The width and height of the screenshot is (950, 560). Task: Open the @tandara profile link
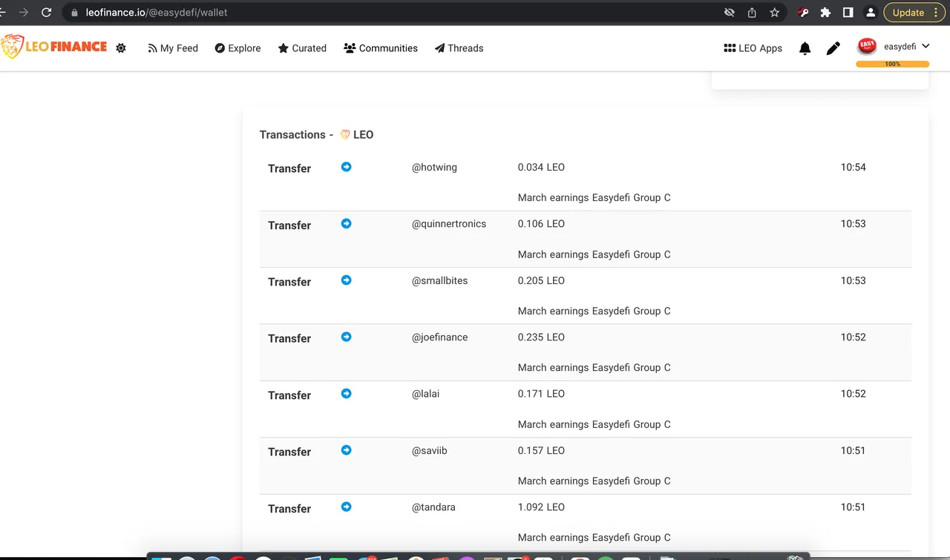pos(433,507)
